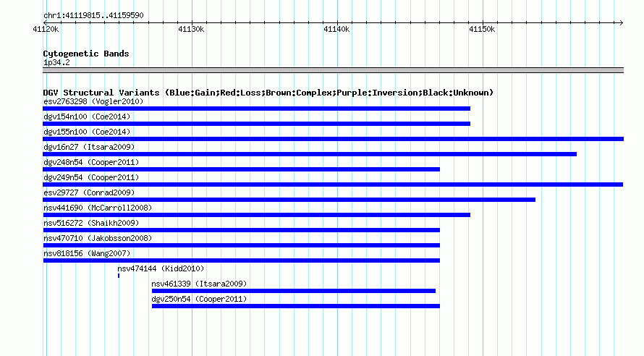Click the 41120k ruler label
644x356 pixels.
[46, 29]
